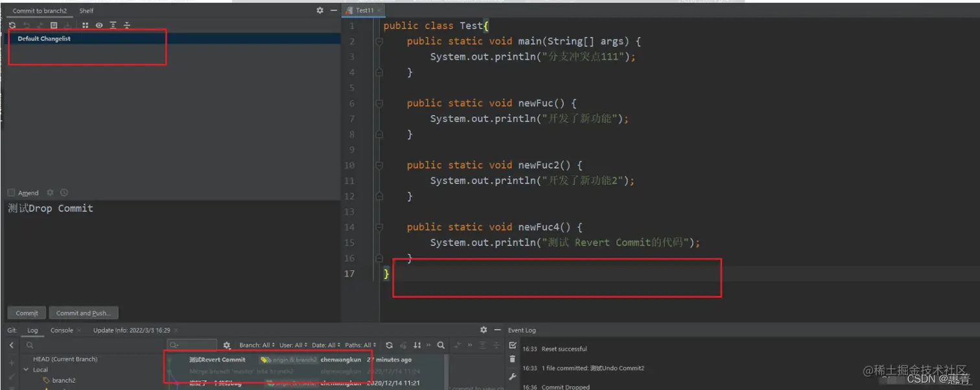Toggle fold end marker at line 4

[x=379, y=73]
